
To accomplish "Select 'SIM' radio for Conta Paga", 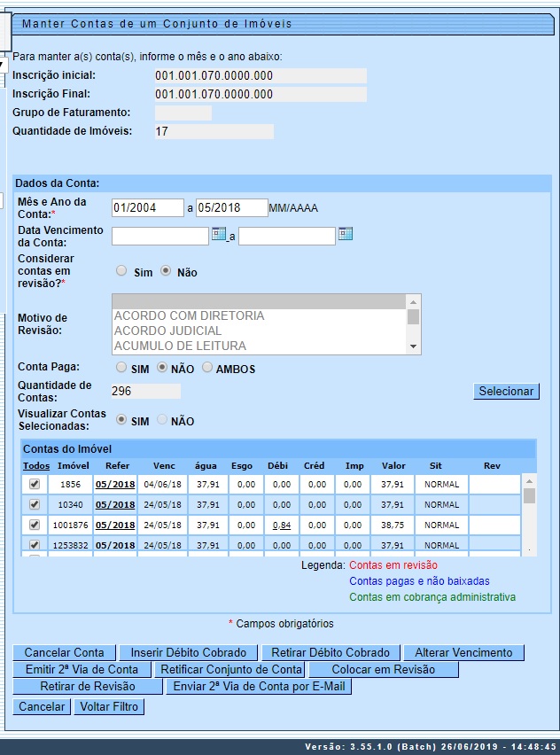I will [121, 368].
